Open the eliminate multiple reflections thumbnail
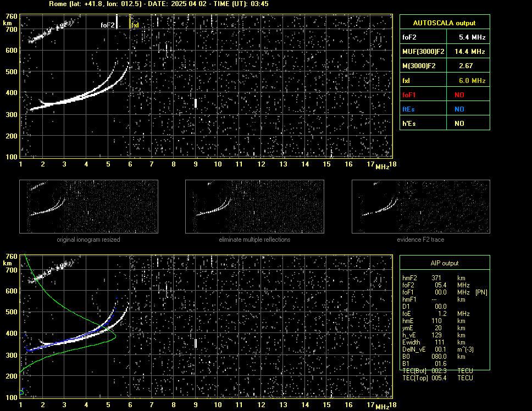532x411 pixels. (254, 207)
